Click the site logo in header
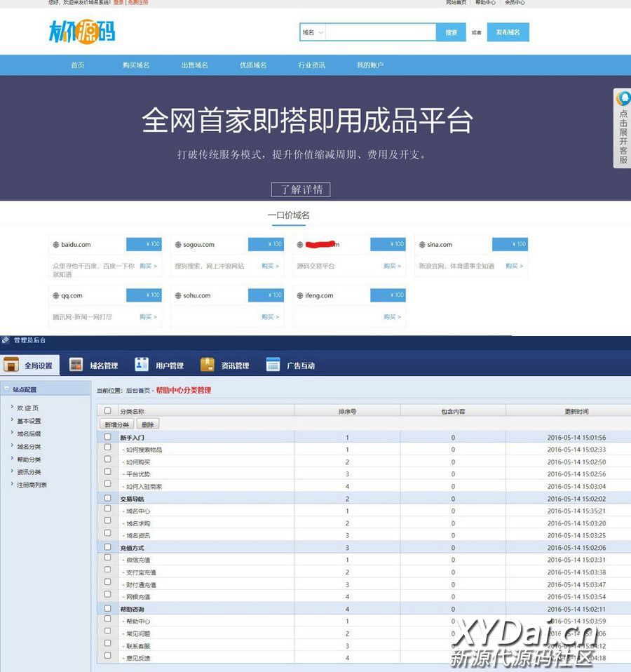 pos(82,32)
